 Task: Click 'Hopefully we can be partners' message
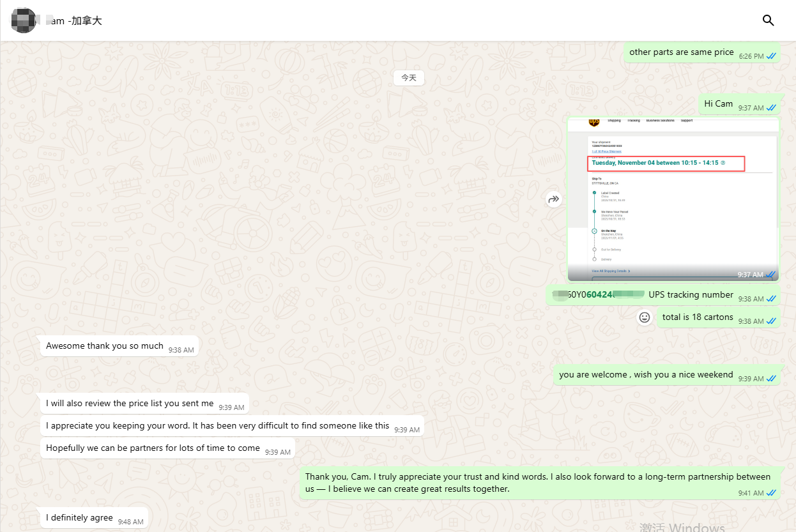(x=153, y=448)
